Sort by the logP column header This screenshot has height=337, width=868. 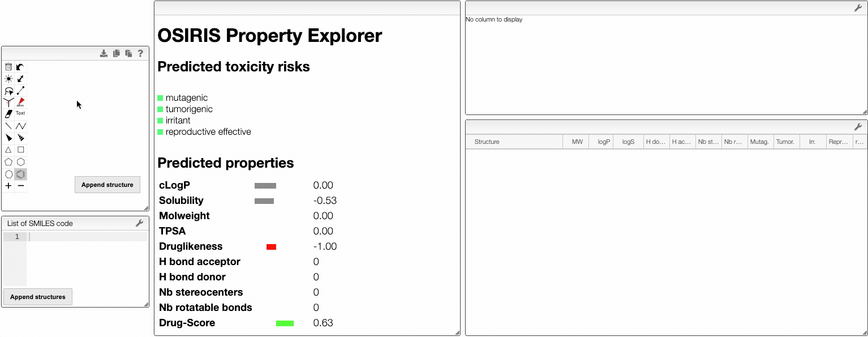pos(601,142)
